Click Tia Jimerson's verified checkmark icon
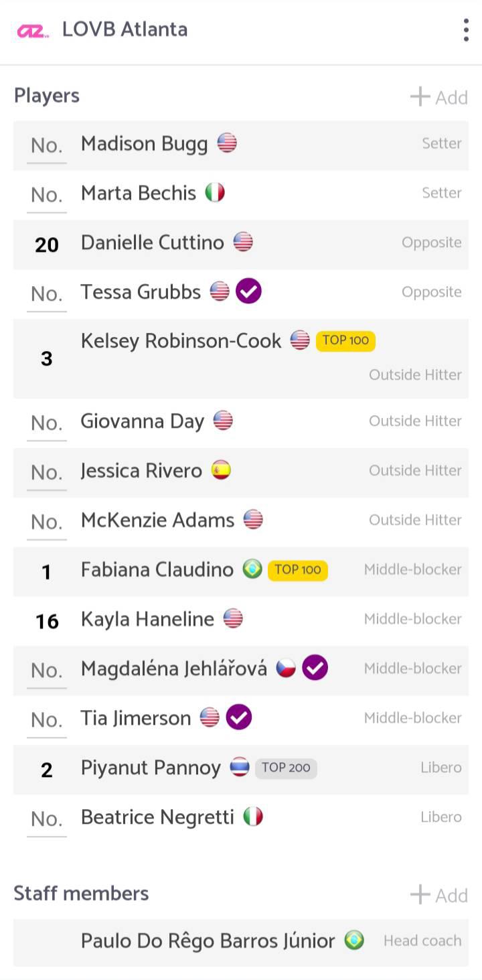The width and height of the screenshot is (482, 980). coord(238,717)
